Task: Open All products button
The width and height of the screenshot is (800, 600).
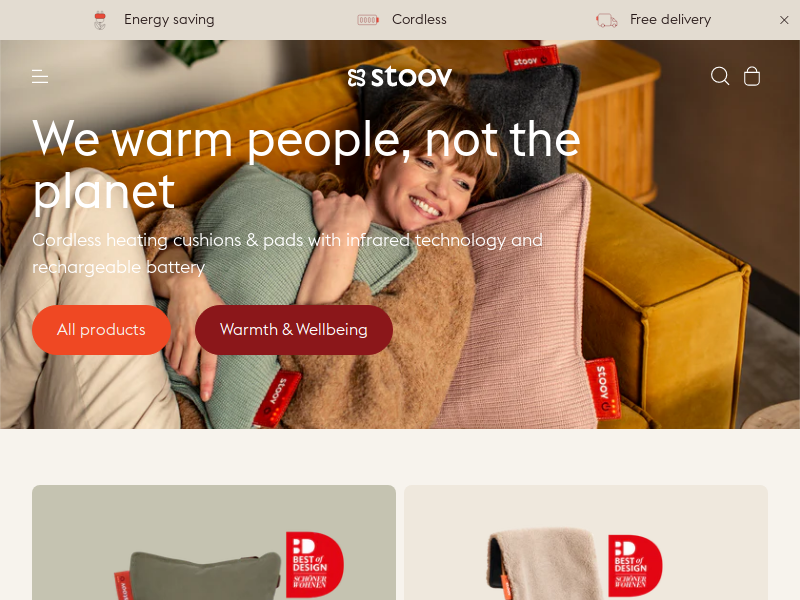Action: point(102,330)
